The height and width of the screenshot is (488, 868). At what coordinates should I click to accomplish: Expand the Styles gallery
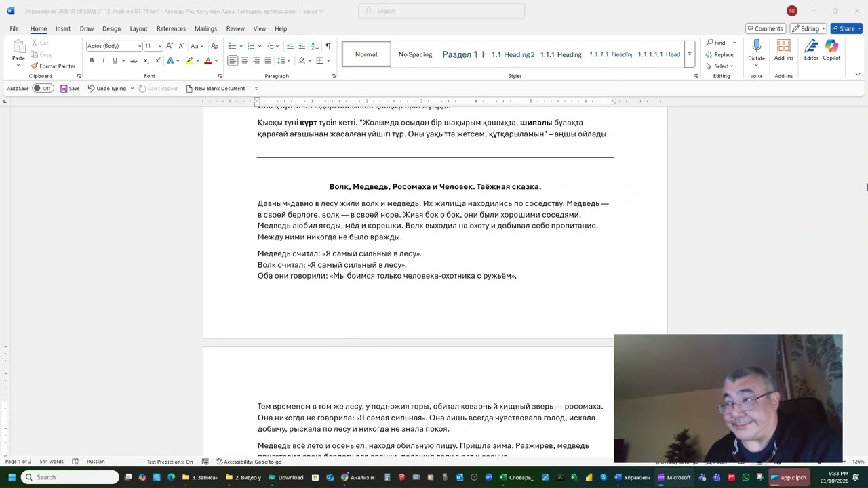pos(690,54)
